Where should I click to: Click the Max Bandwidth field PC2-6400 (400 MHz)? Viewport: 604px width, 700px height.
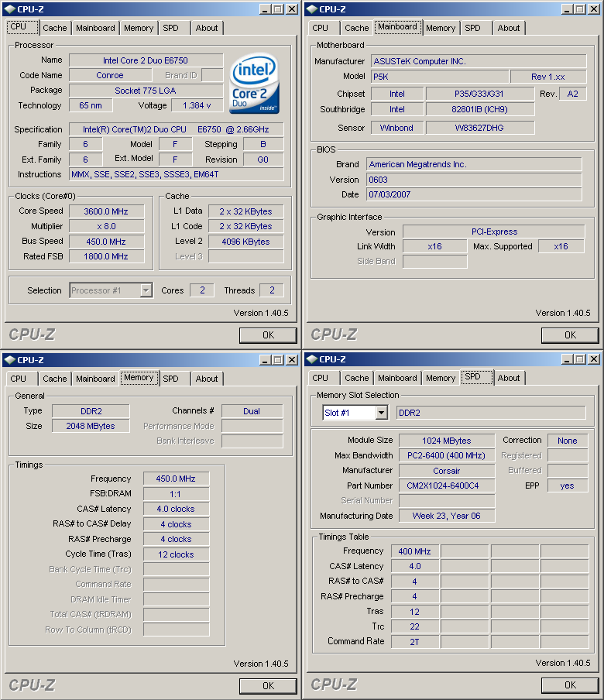(x=447, y=455)
